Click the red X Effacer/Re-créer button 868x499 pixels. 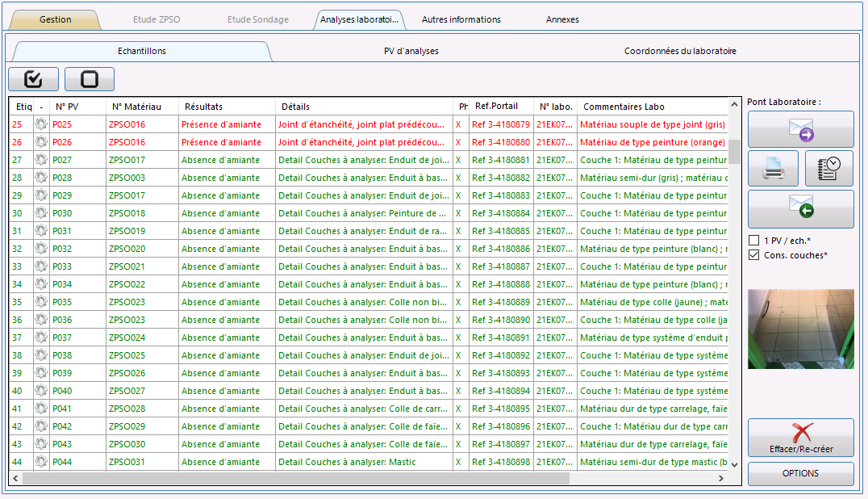tap(800, 438)
